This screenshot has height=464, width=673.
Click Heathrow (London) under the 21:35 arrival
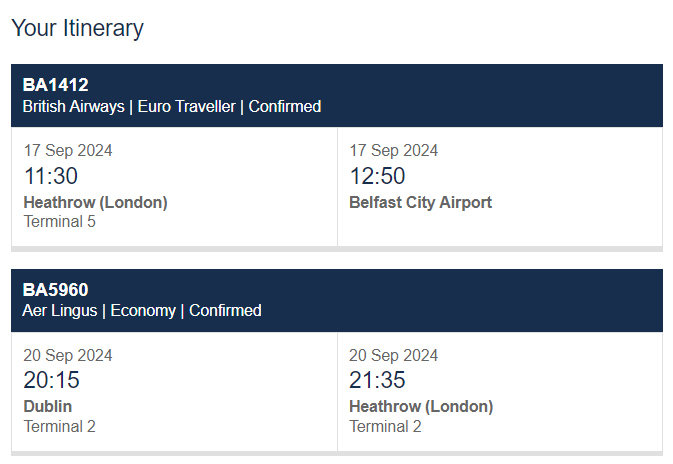point(421,407)
